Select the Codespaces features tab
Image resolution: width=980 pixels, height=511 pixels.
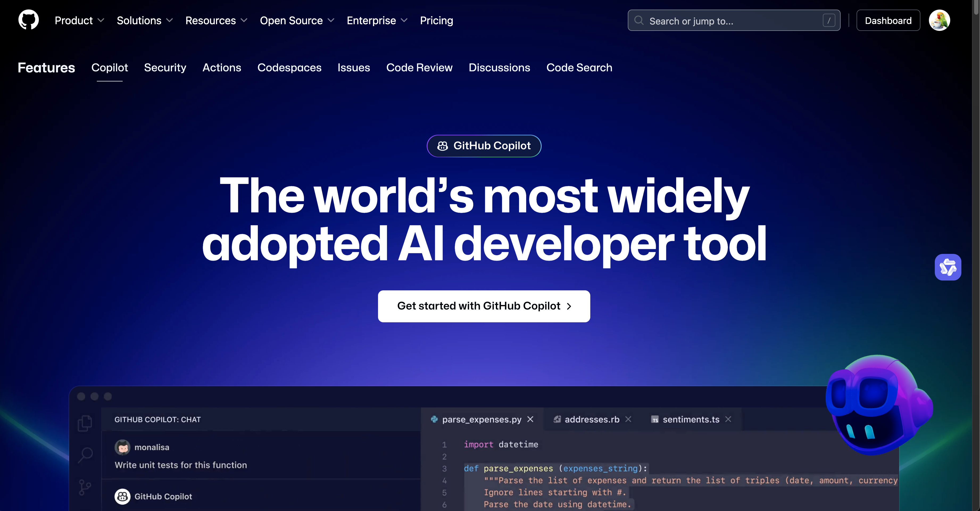coord(289,68)
